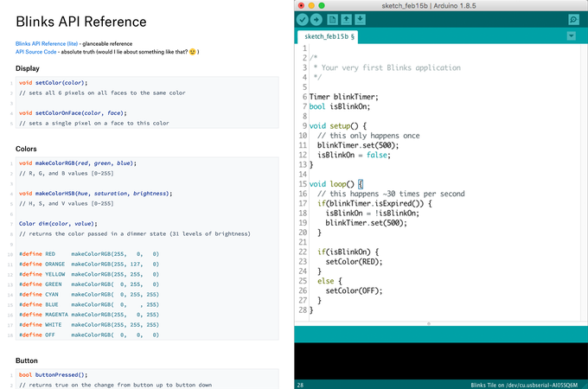Click the 'bool isBlinkOn;' code line
588x389 pixels.
[339, 106]
